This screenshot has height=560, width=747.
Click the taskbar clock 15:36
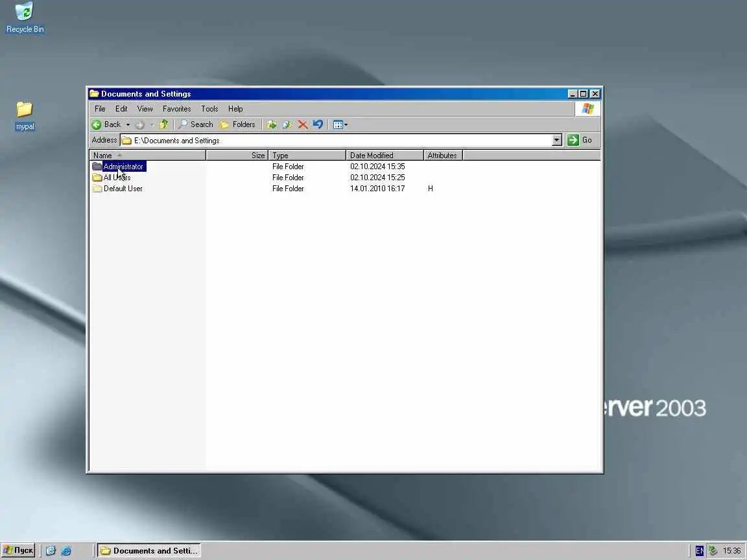731,550
